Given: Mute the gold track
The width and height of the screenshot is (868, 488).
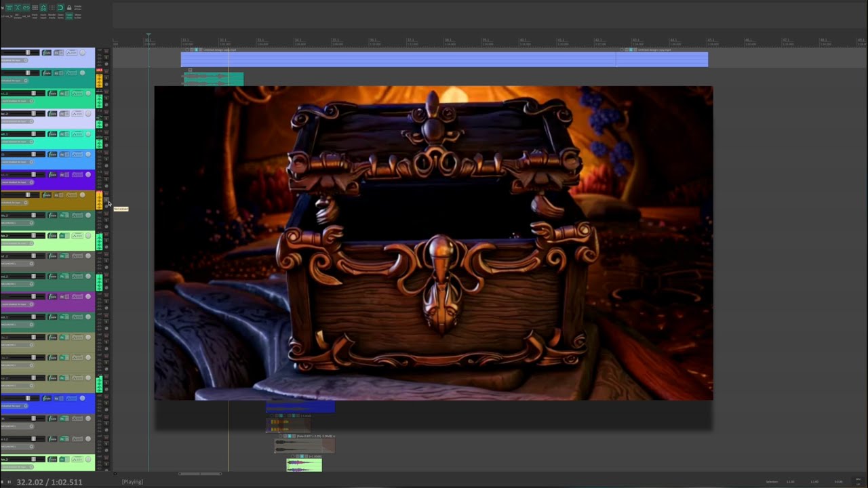Looking at the screenshot, I should pyautogui.click(x=106, y=193).
